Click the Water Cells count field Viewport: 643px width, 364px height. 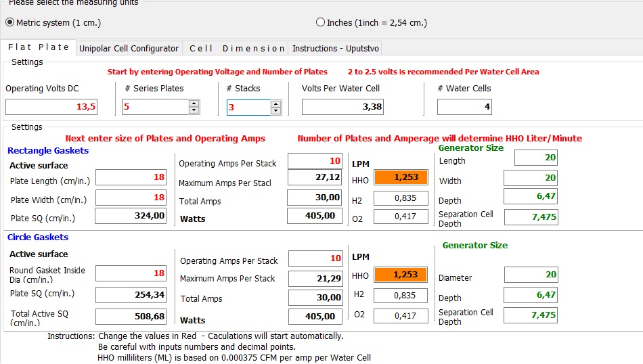[x=464, y=107]
